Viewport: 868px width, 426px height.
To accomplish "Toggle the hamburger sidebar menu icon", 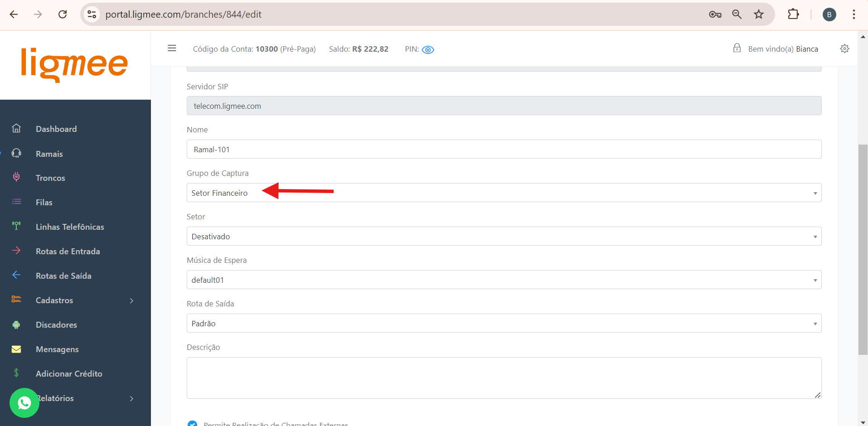I will (172, 48).
